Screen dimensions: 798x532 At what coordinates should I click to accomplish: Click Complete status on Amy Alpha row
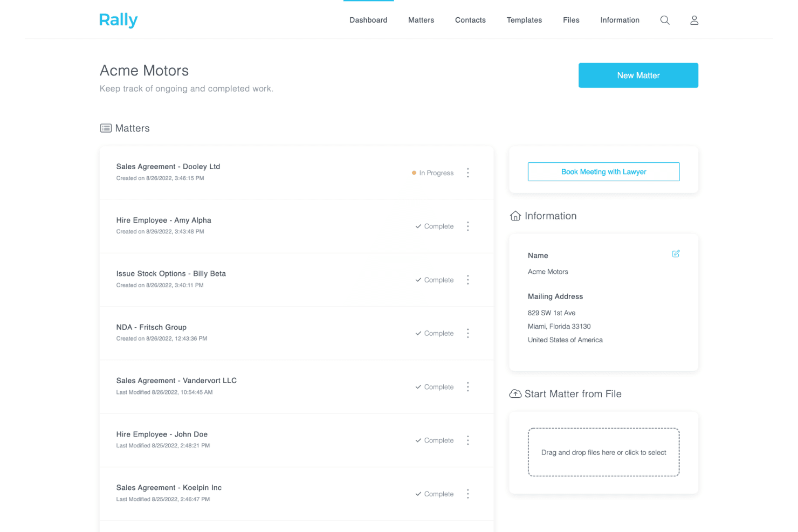pyautogui.click(x=435, y=226)
